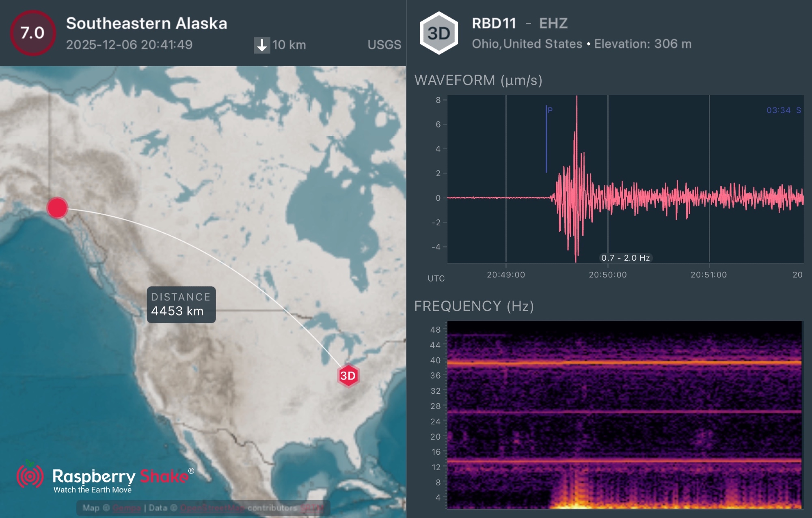The image size is (812, 518).
Task: Click the EHZ channel label
Action: (553, 24)
